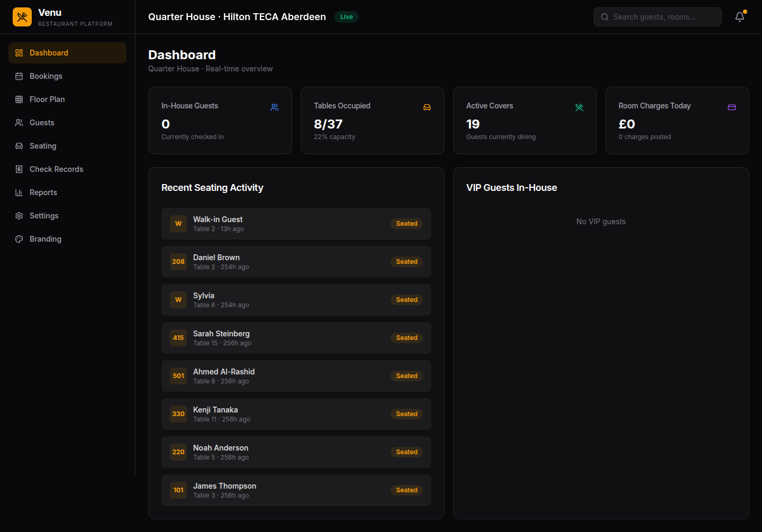Click the Live status badge

coord(347,17)
